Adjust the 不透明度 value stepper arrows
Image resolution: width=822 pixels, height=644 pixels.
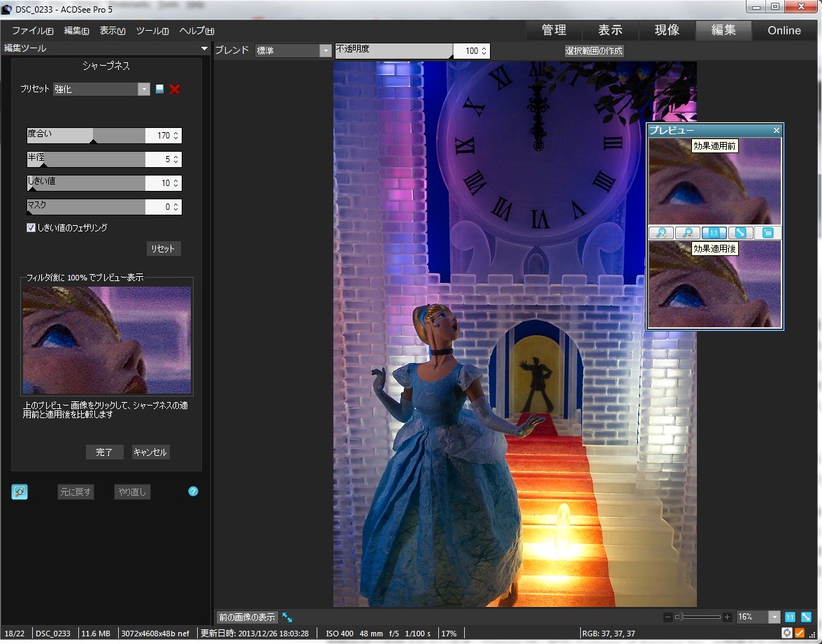click(x=484, y=51)
